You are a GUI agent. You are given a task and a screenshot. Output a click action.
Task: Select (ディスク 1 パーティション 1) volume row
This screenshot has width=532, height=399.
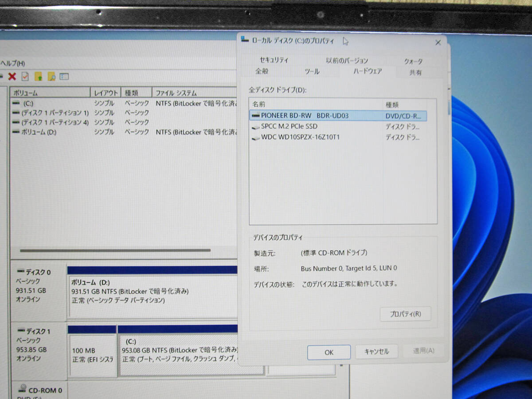[124, 113]
